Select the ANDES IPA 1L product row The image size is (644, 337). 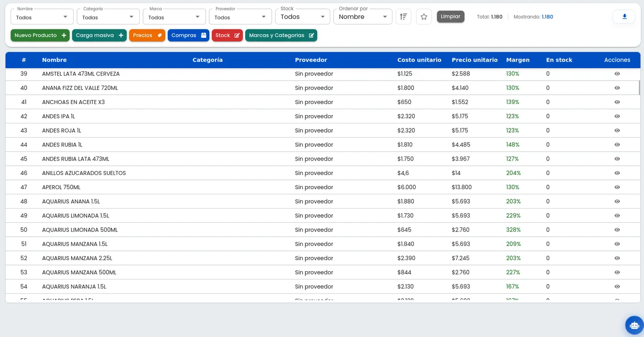tap(58, 116)
